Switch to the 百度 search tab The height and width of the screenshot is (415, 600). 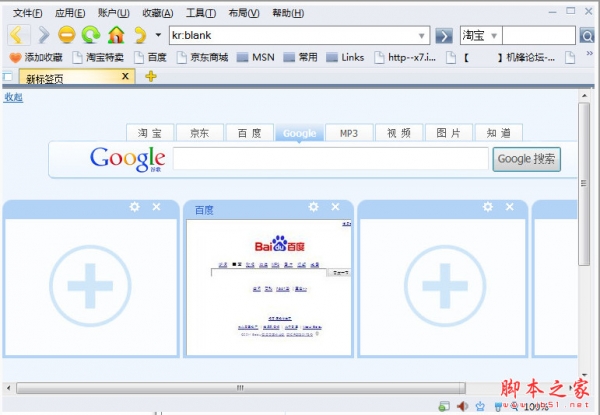click(249, 133)
